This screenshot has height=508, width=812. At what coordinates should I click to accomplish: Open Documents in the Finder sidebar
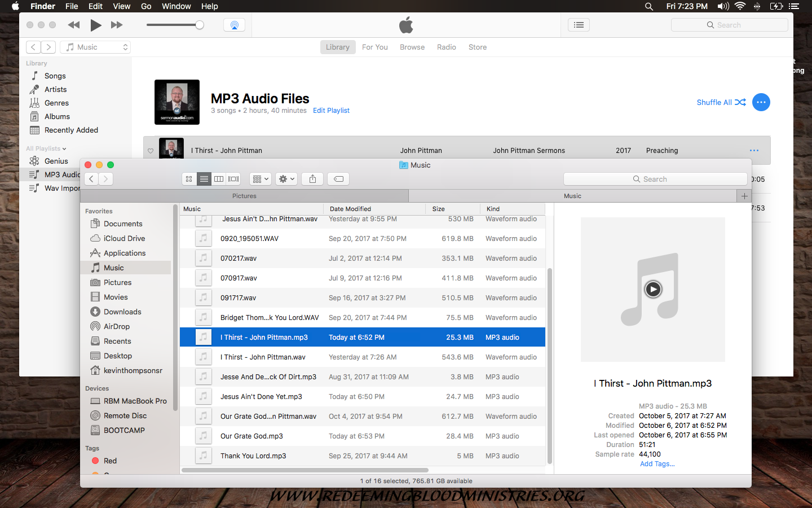[123, 224]
